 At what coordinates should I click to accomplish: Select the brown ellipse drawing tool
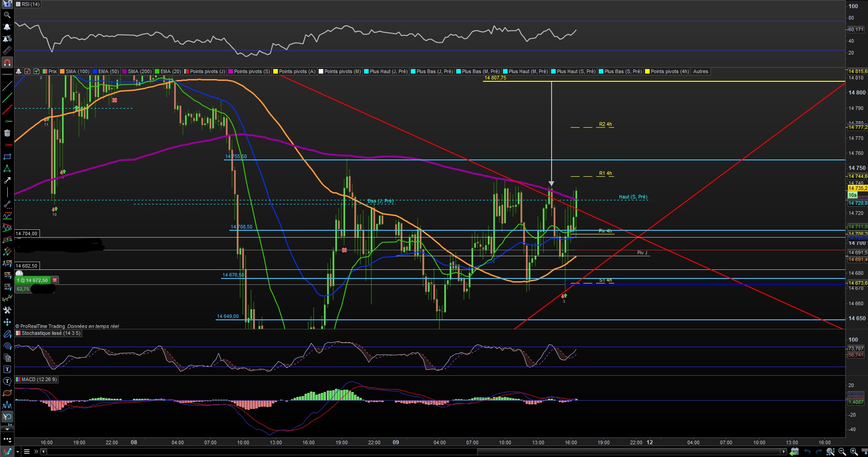pyautogui.click(x=7, y=393)
